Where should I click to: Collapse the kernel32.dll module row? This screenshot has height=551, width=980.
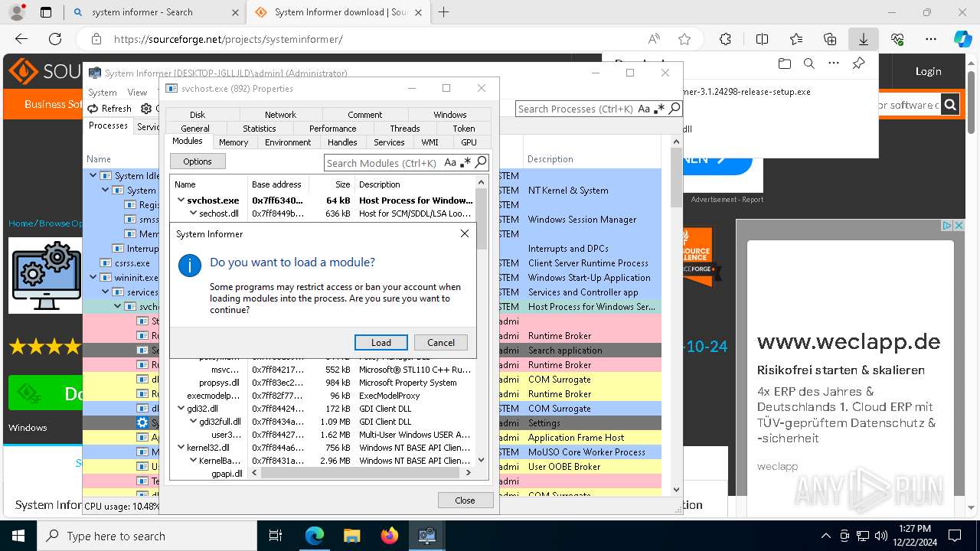click(181, 447)
